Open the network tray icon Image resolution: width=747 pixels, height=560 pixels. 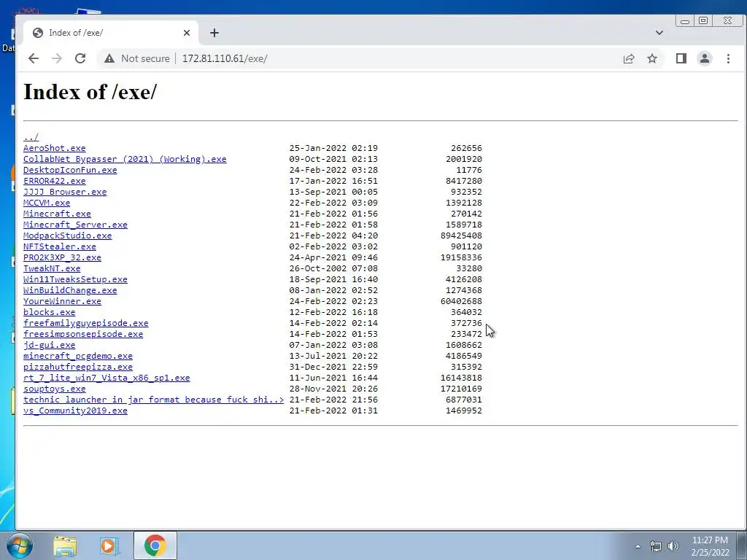click(656, 546)
